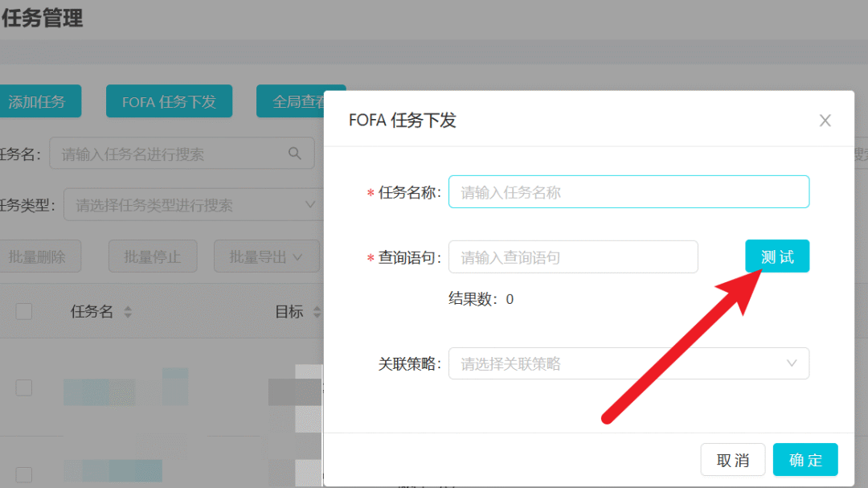Tick the first task row checkbox
The width and height of the screenshot is (868, 488).
24,388
